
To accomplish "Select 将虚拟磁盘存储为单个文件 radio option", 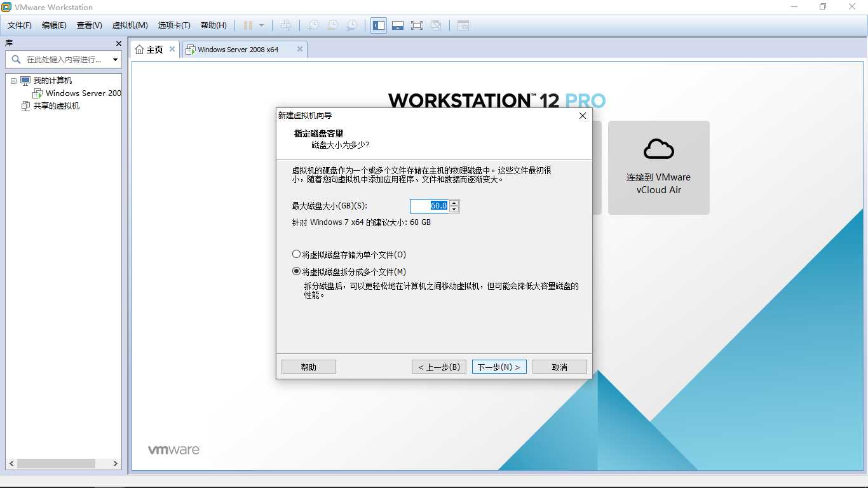I will (x=349, y=255).
